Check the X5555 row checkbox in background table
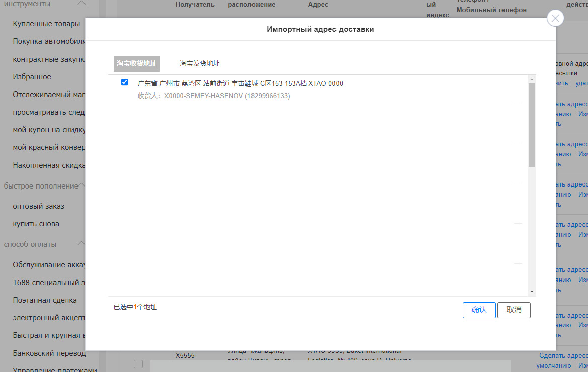The image size is (588, 372). click(x=138, y=364)
